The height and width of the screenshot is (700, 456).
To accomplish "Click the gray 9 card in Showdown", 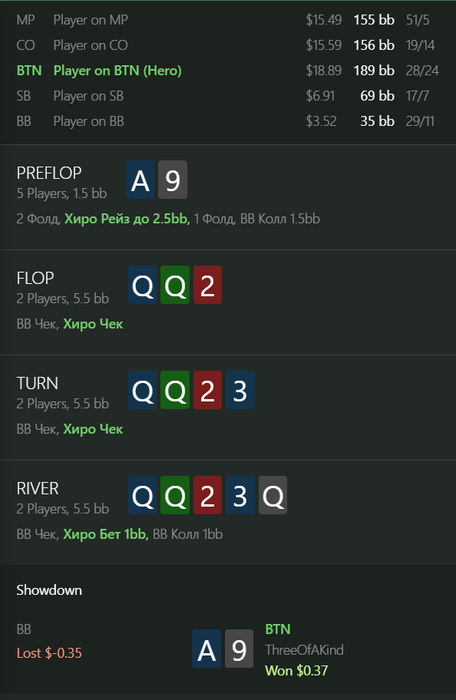I will click(239, 649).
